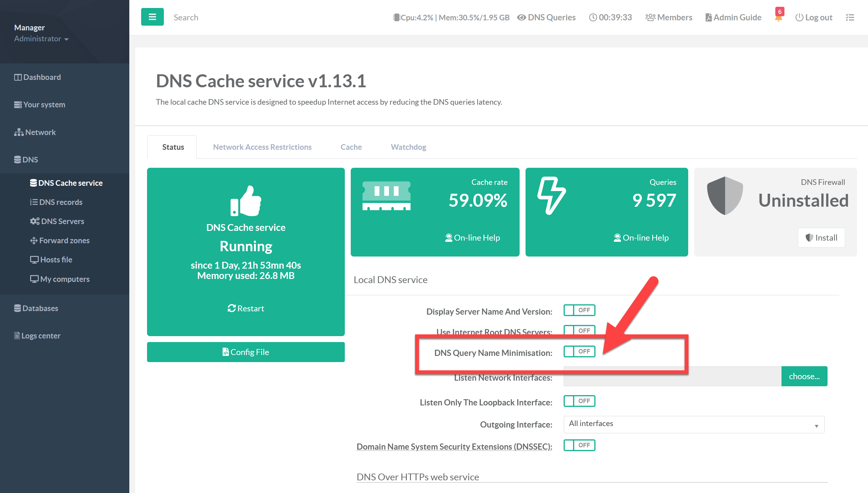Screen dimensions: 868x493
Task: Click the task list icon at top right
Action: pos(850,17)
